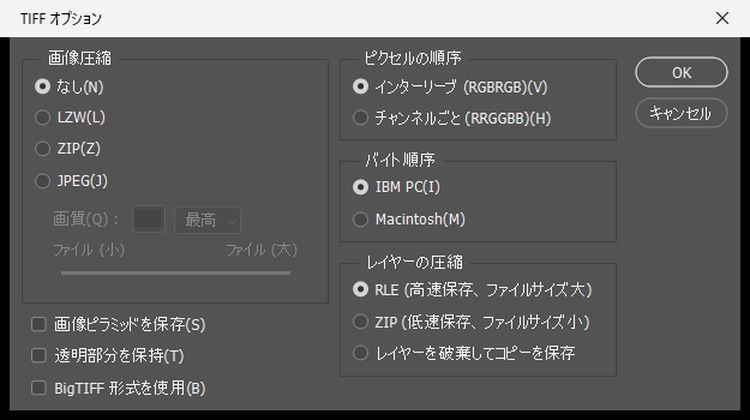Enable 画像ピラミッドを保存(S) checkbox
Image resolution: width=750 pixels, height=420 pixels.
(39, 324)
